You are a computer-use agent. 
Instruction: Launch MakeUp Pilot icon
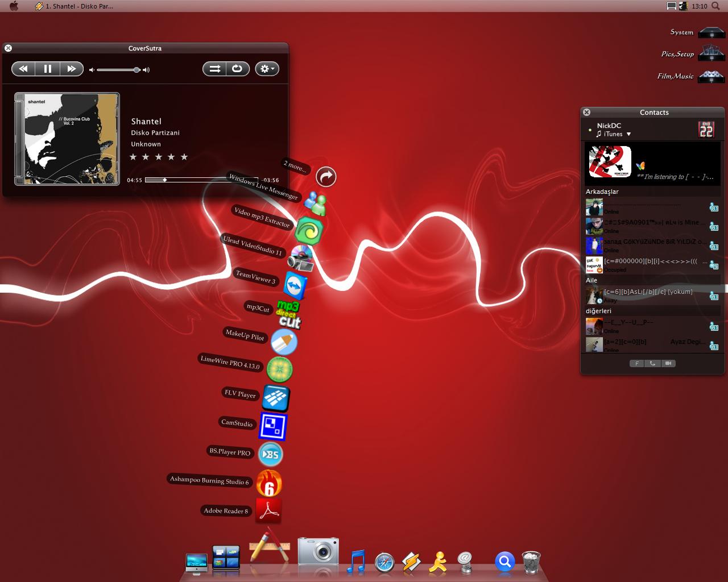(284, 343)
